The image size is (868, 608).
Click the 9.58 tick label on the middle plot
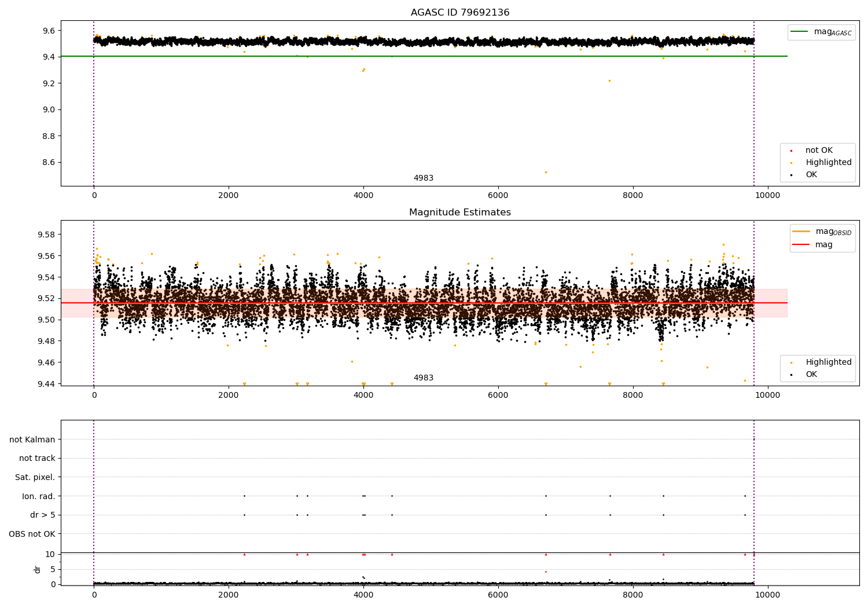45,235
